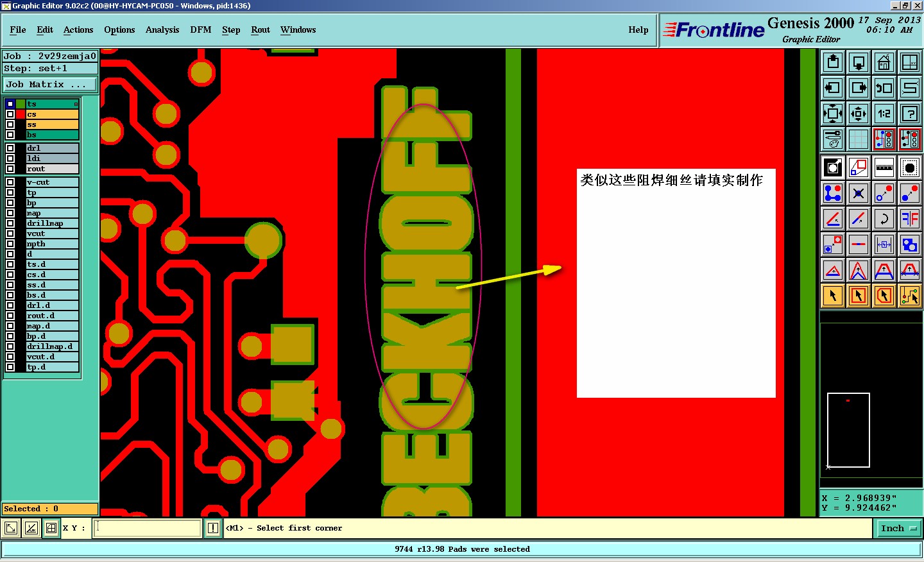Viewport: 924px width, 562px height.
Task: Click the previous view back-arrow icon
Action: [x=884, y=88]
